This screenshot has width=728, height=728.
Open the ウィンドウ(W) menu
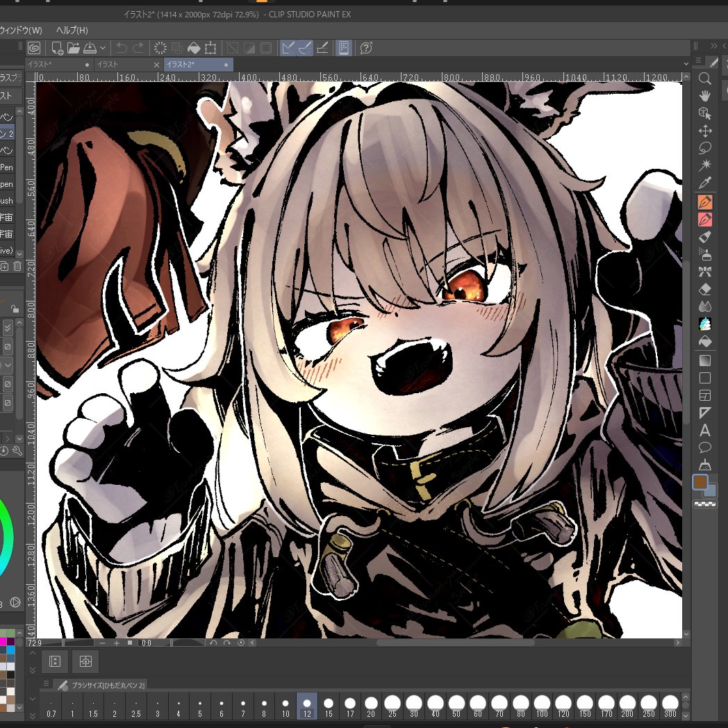click(x=20, y=30)
